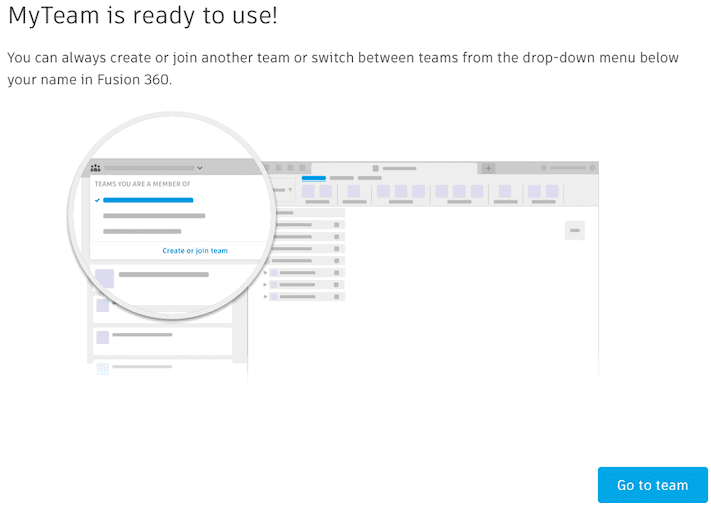Click the Create or join team link
The image size is (711, 506).
click(195, 251)
